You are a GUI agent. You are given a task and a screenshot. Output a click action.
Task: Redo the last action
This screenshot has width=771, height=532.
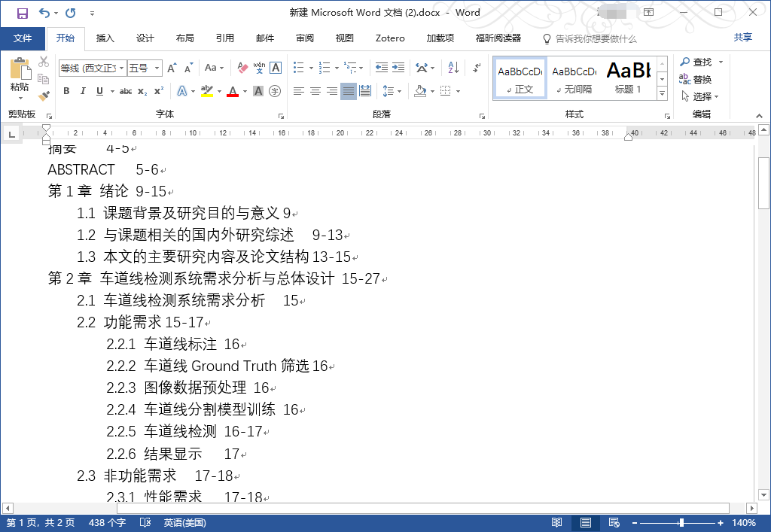(x=71, y=14)
